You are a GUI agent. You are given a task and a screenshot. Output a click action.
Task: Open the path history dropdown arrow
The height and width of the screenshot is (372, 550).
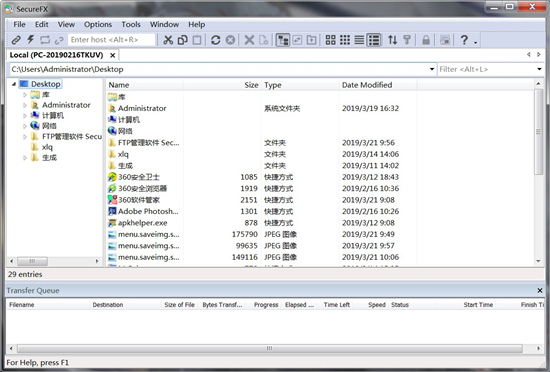point(432,69)
